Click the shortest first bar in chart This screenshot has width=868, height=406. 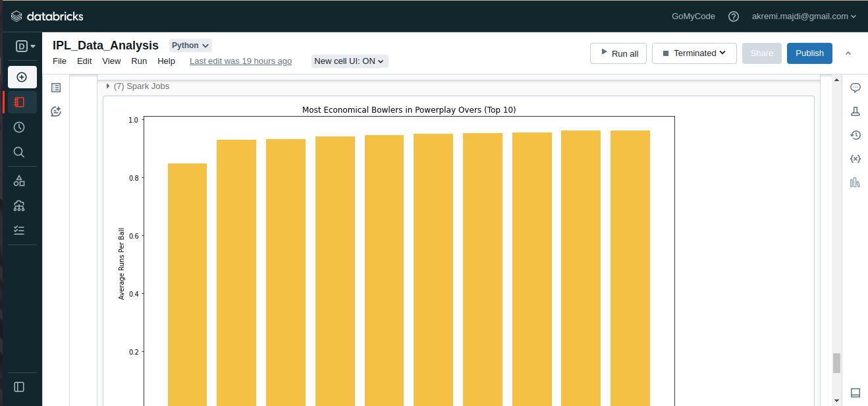click(x=187, y=285)
